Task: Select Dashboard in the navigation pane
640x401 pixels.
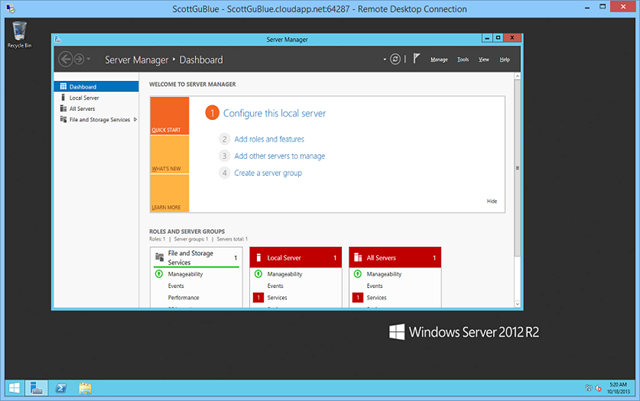Action: click(x=96, y=87)
